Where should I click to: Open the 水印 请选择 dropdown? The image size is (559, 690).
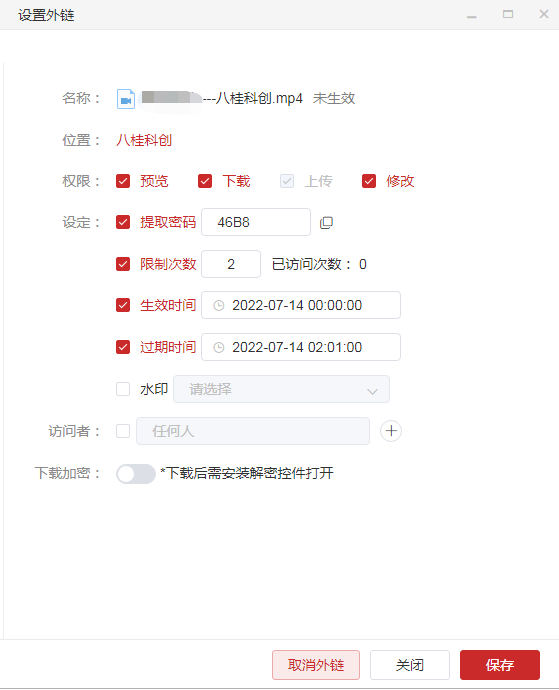[x=281, y=389]
